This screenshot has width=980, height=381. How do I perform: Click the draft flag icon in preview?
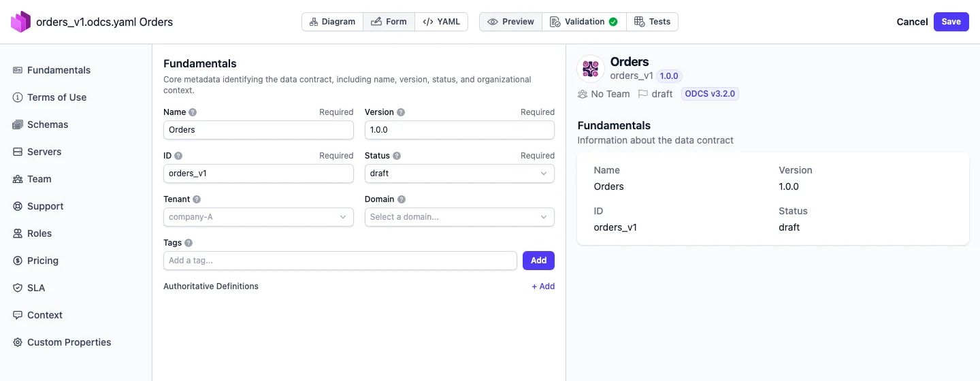point(642,94)
